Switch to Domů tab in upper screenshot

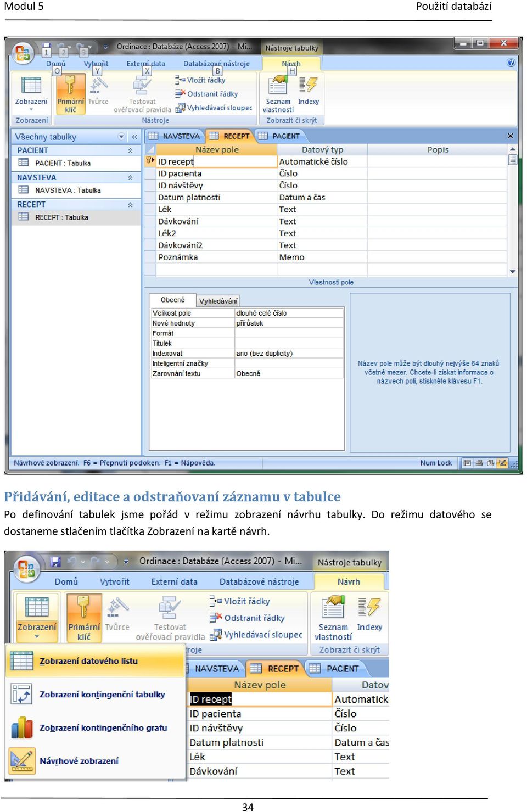pos(56,64)
